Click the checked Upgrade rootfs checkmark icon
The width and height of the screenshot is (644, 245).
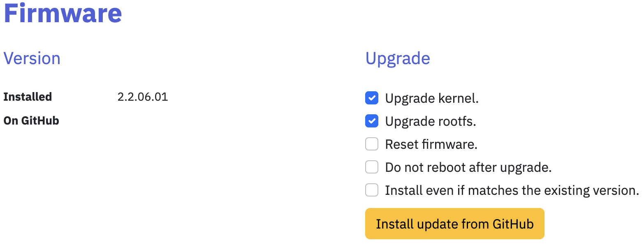371,121
